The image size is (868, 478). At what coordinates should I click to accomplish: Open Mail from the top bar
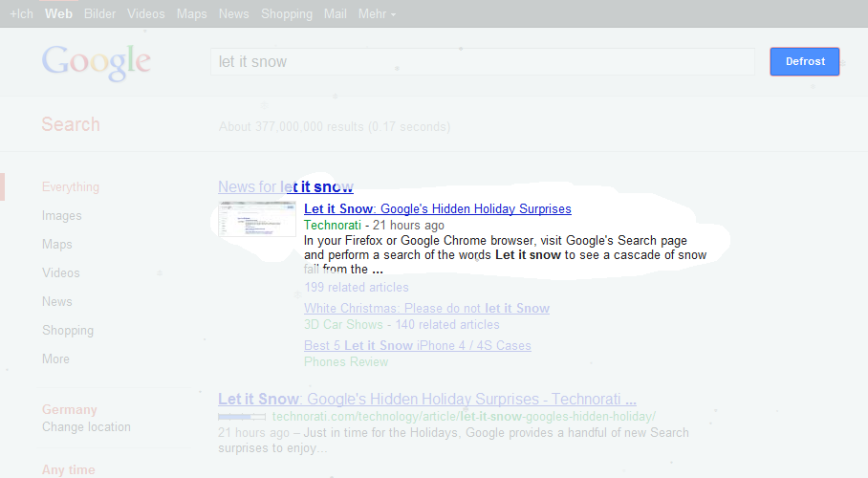[x=335, y=14]
